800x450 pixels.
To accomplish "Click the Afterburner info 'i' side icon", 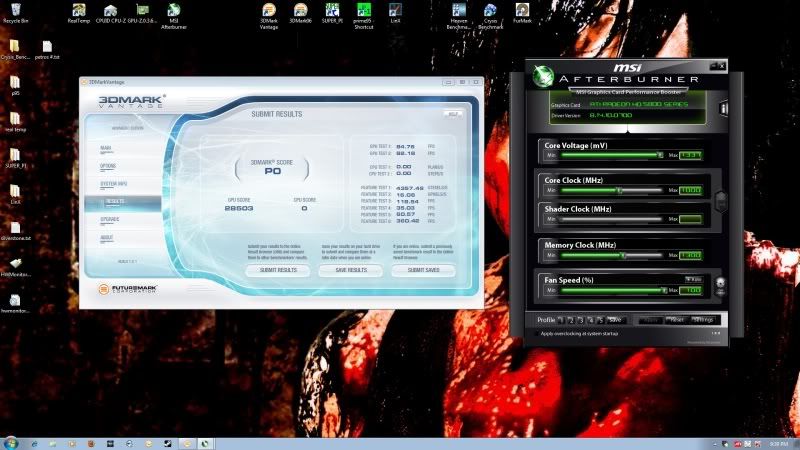I will pos(723,108).
